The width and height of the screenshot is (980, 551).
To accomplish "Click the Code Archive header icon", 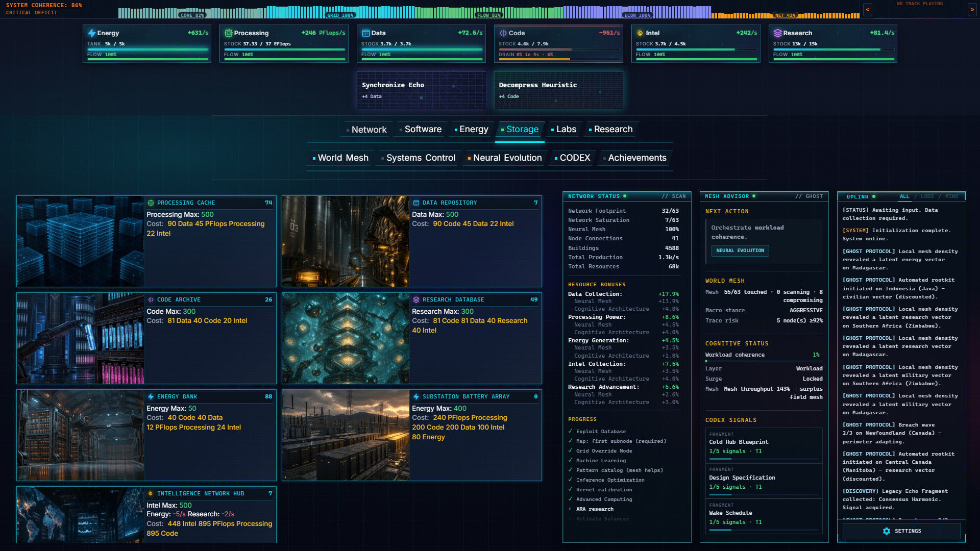I will 151,299.
